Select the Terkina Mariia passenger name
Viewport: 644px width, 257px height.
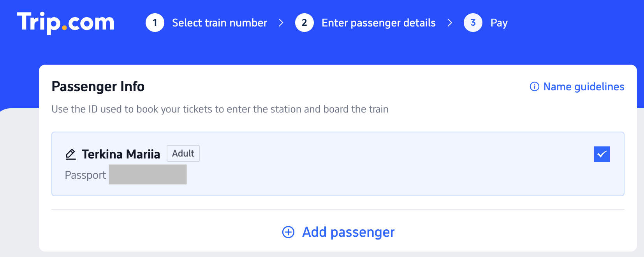pyautogui.click(x=121, y=154)
